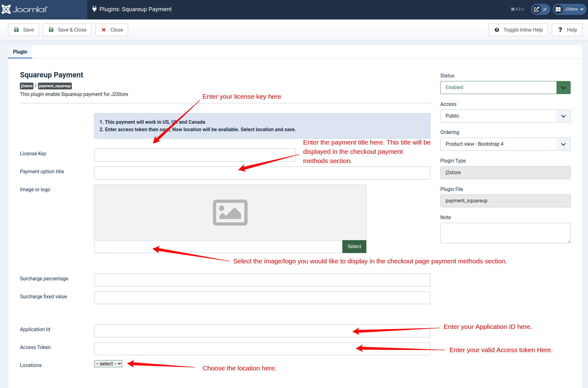Image resolution: width=588 pixels, height=388 pixels.
Task: Click the Note text area
Action: pos(505,233)
